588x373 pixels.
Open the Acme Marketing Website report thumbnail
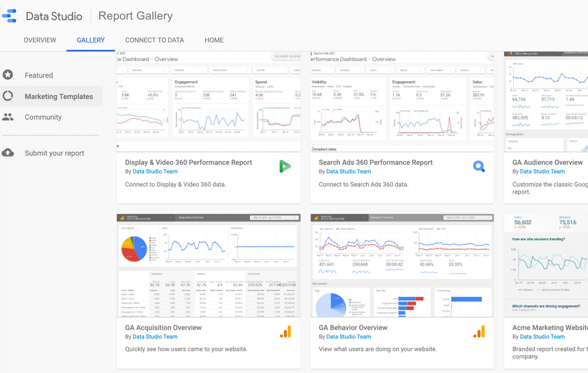[546, 266]
